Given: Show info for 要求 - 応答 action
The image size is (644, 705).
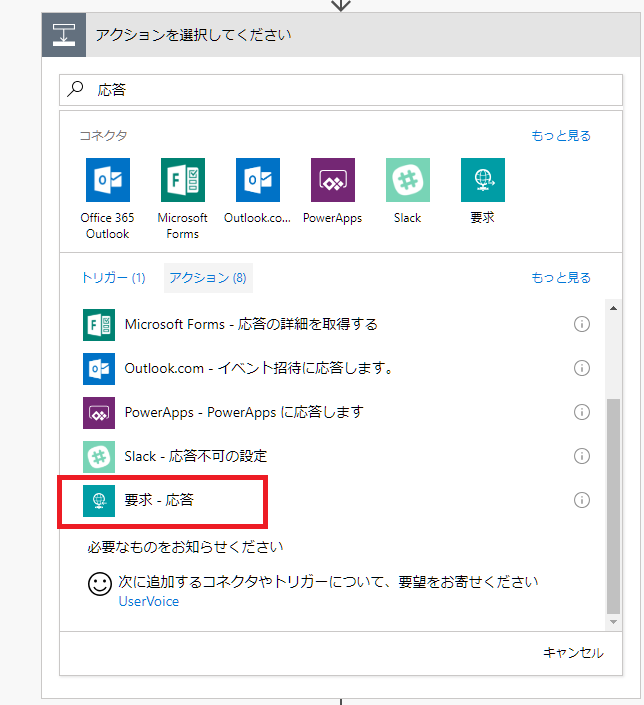Looking at the screenshot, I should pos(581,500).
